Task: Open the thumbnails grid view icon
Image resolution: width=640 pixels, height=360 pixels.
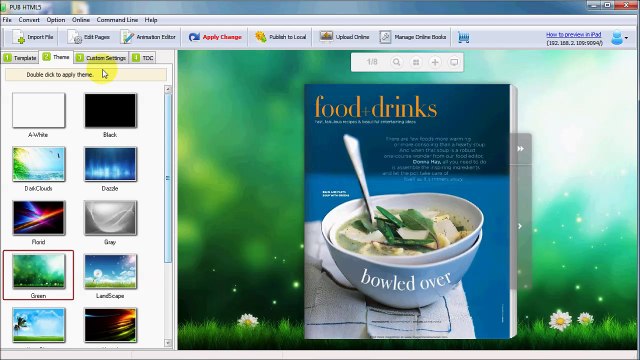Action: 416,62
